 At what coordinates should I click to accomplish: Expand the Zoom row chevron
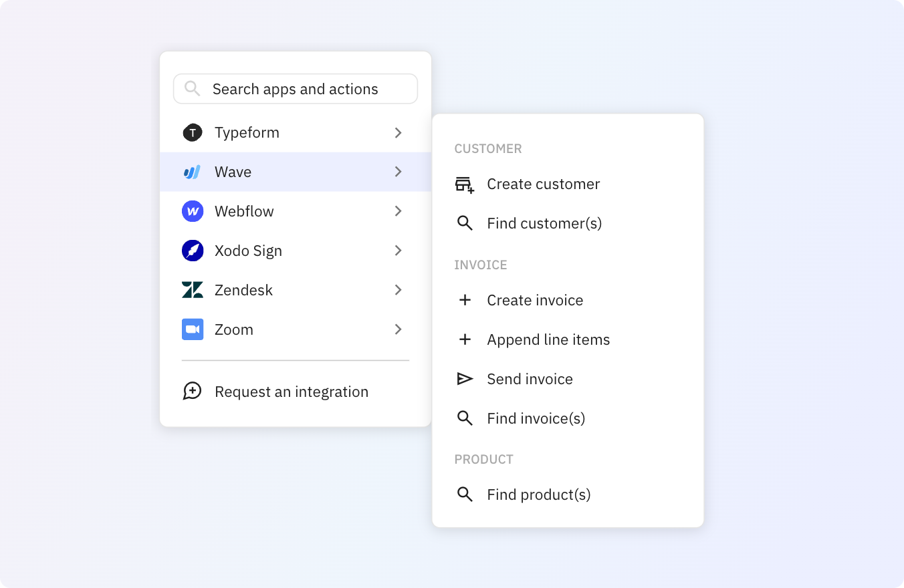pos(398,329)
